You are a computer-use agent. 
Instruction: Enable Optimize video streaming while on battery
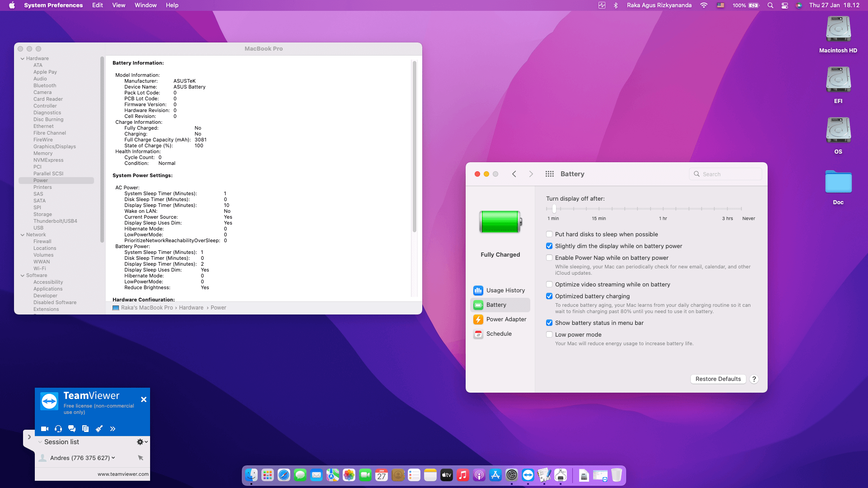click(549, 284)
